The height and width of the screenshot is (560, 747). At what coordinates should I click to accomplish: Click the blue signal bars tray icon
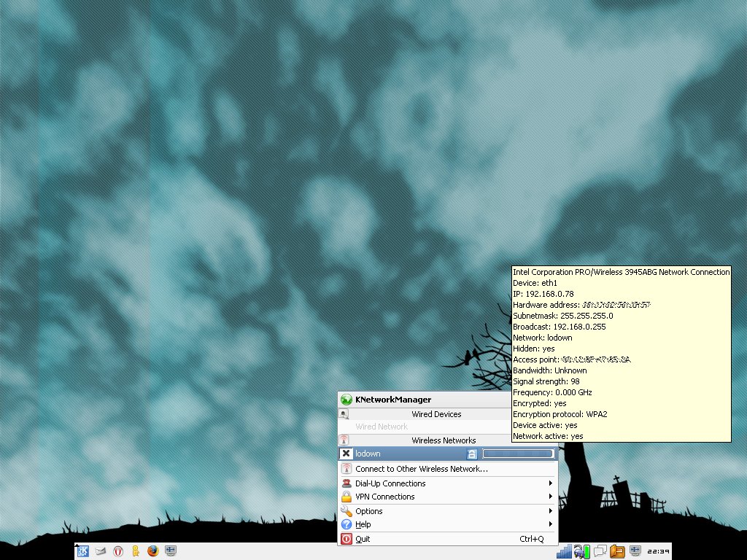[x=564, y=551]
